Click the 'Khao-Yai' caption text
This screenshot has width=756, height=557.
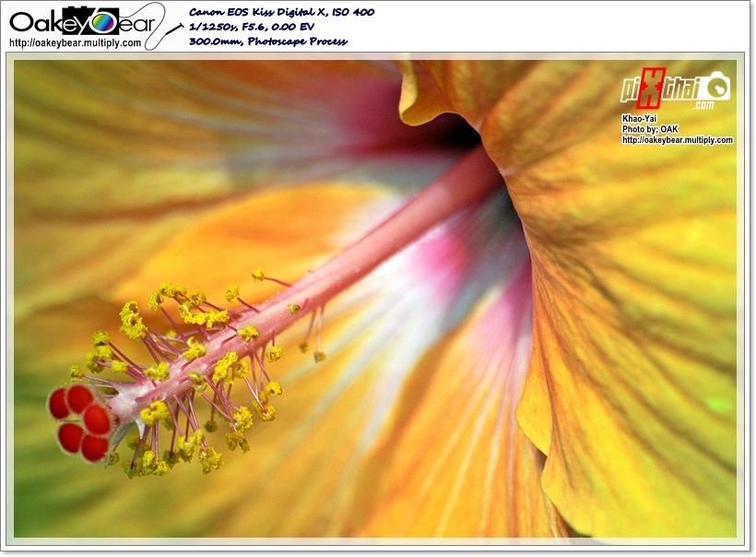639,119
